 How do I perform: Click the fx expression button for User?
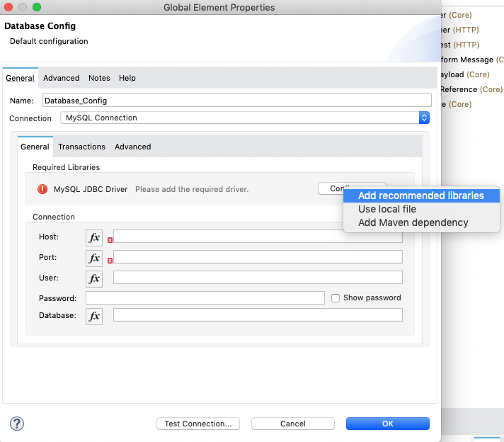[94, 278]
